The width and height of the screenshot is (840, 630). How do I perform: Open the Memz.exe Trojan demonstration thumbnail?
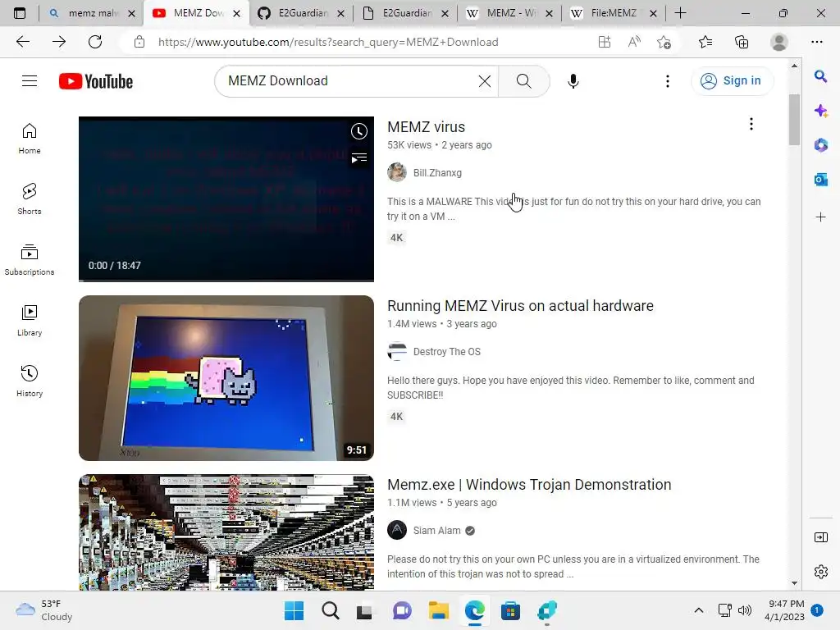pyautogui.click(x=226, y=532)
